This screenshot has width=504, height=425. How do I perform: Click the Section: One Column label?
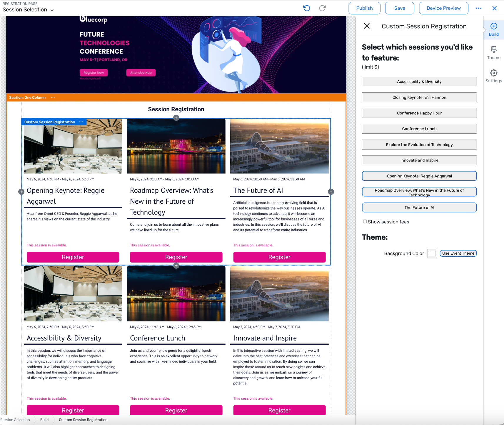(27, 97)
